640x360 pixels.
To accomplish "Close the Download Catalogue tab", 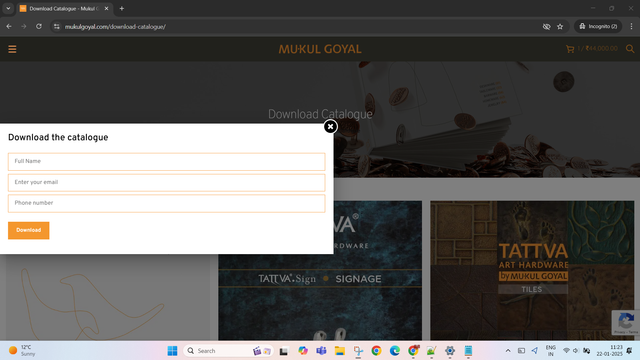I will tap(107, 9).
